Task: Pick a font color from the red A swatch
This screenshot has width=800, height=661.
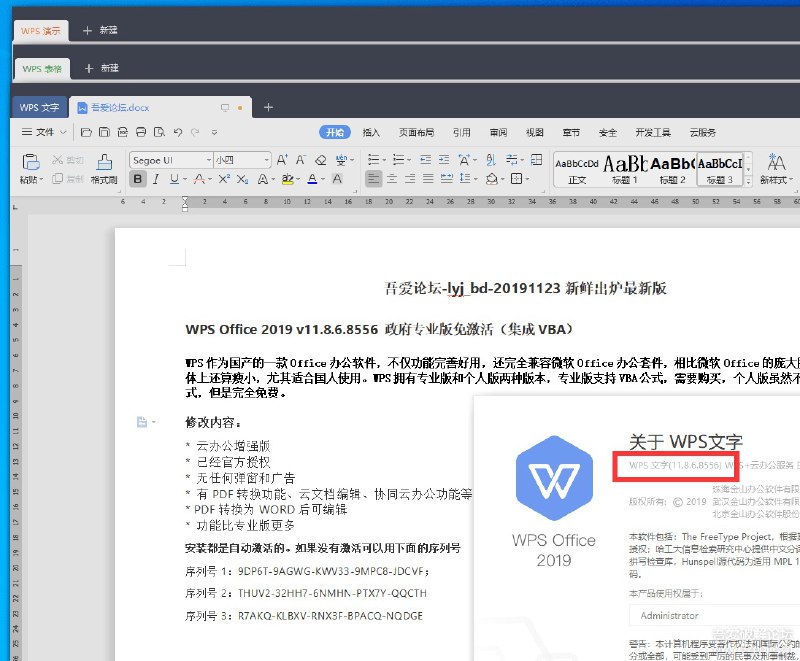Action: coord(199,176)
